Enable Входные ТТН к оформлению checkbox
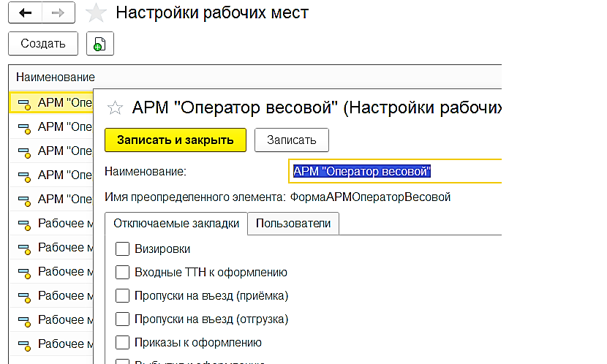Screen dimensions: 607x364 coord(122,273)
